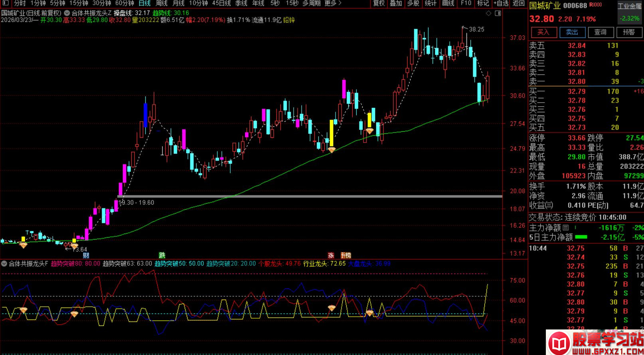Click the 统计 statistics button
The width and height of the screenshot is (644, 355).
click(430, 3)
